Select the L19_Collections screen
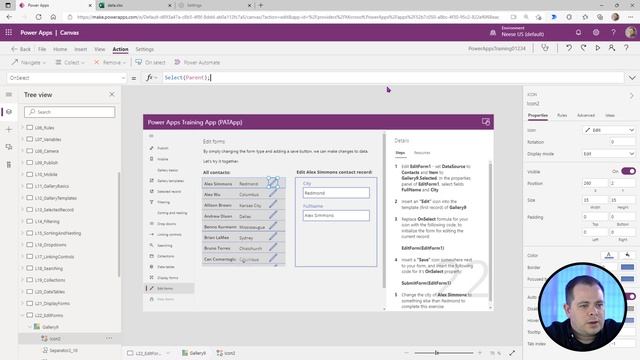 coord(50,280)
